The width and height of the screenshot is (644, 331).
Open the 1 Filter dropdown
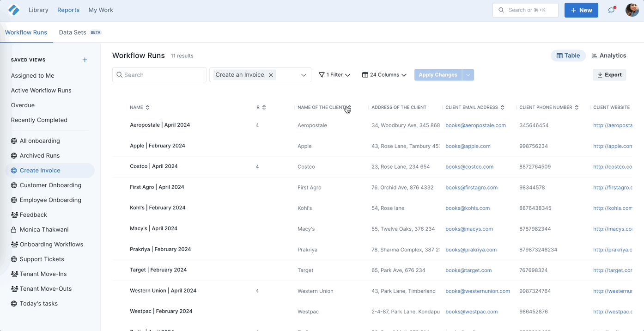coord(334,75)
